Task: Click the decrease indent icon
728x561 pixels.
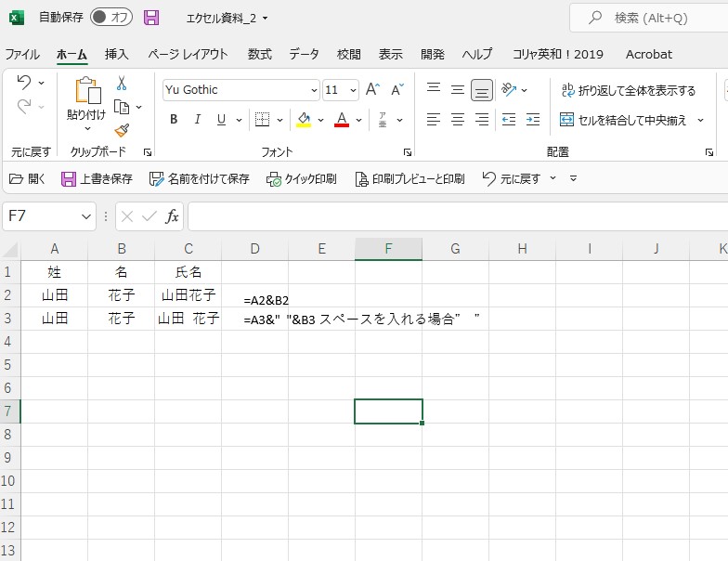Action: (509, 119)
